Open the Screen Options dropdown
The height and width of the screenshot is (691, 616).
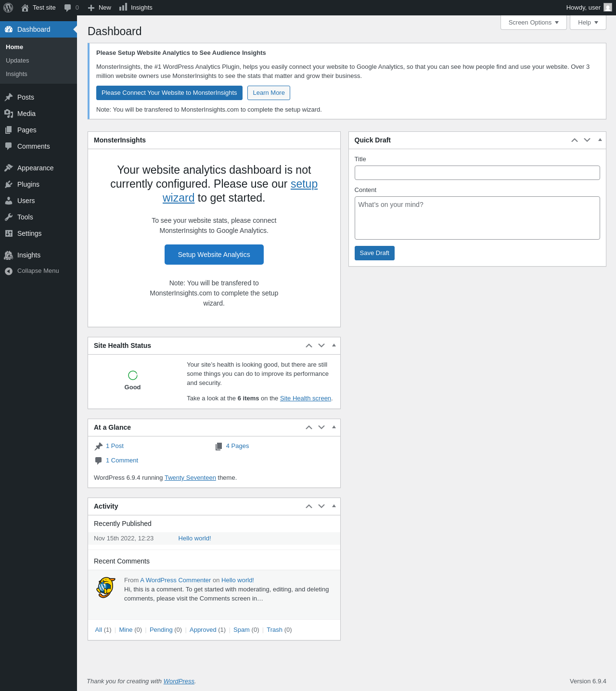pyautogui.click(x=533, y=23)
